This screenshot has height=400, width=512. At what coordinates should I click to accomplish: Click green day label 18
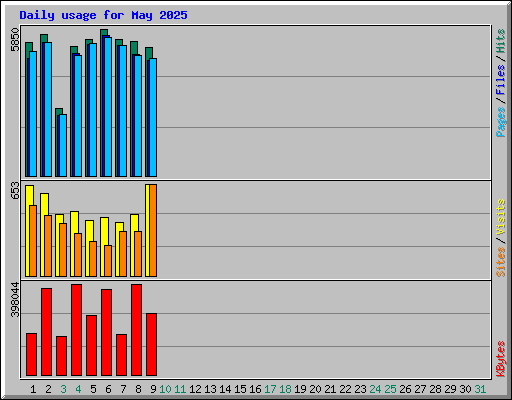[x=285, y=389]
